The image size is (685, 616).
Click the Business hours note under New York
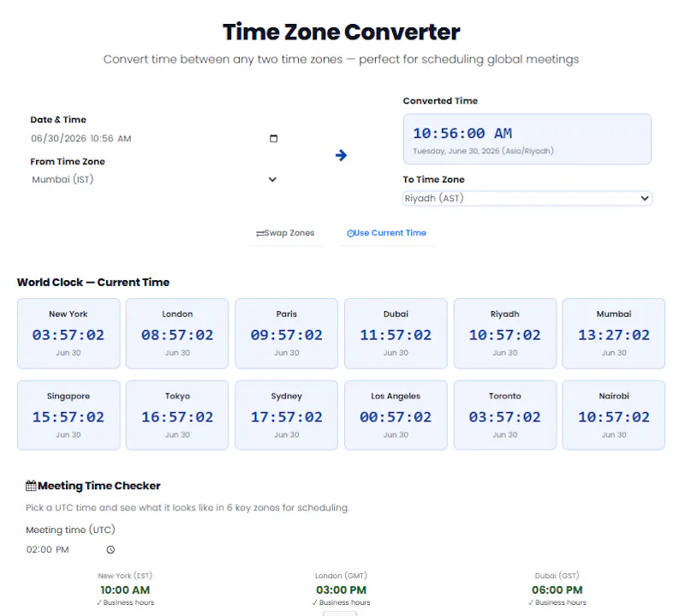(x=125, y=602)
